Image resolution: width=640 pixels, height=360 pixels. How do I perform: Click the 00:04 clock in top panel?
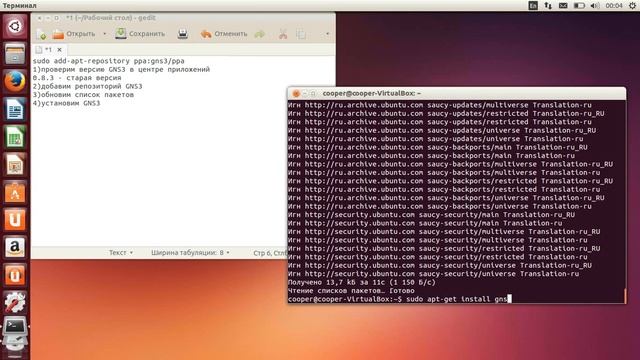(614, 5)
